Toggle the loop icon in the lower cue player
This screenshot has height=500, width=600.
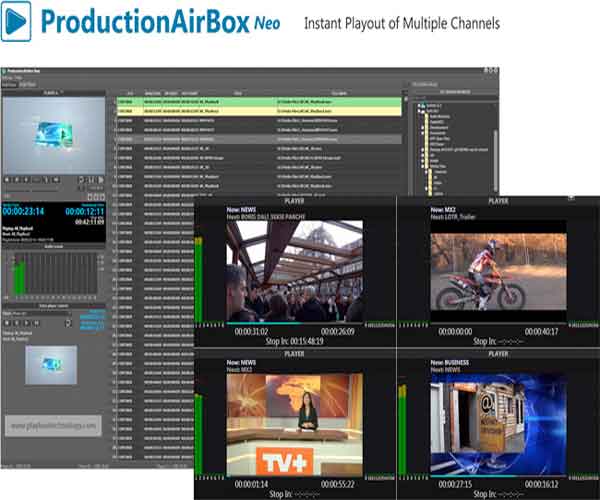click(68, 323)
